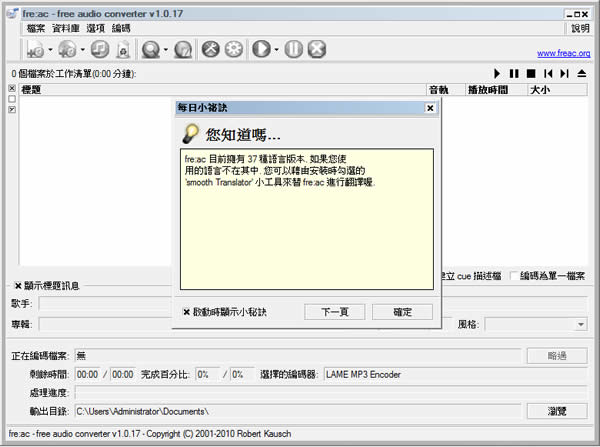This screenshot has width=600, height=447.
Task: Click the 正在編碼檔案 field showing 無
Action: 298,356
